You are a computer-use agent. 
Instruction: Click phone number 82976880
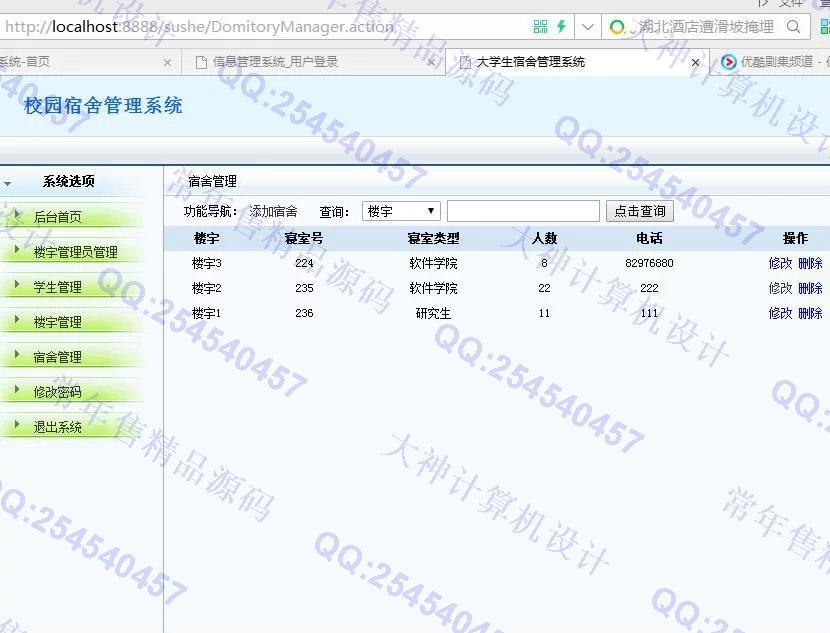click(649, 263)
